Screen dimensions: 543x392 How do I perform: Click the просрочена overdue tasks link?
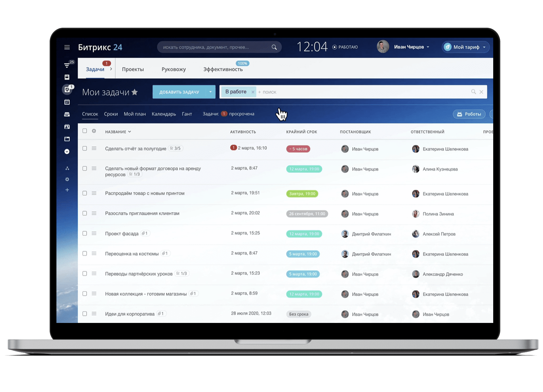(241, 114)
